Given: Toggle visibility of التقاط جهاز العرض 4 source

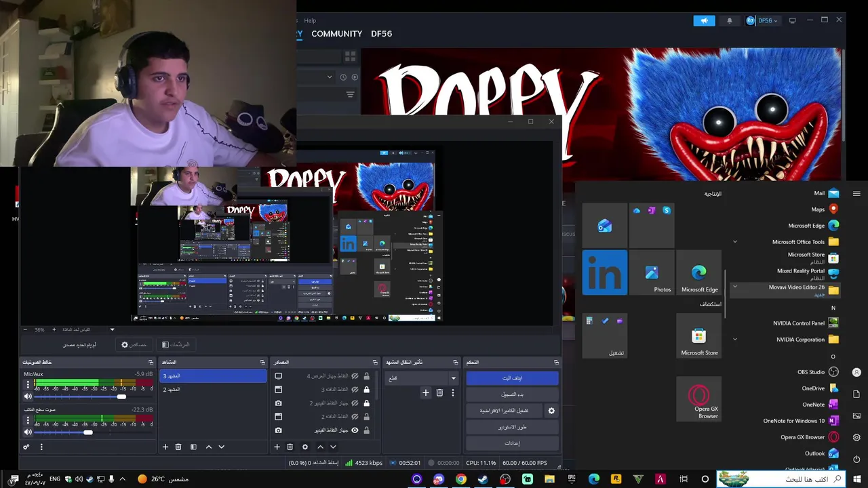Looking at the screenshot, I should click(x=355, y=376).
